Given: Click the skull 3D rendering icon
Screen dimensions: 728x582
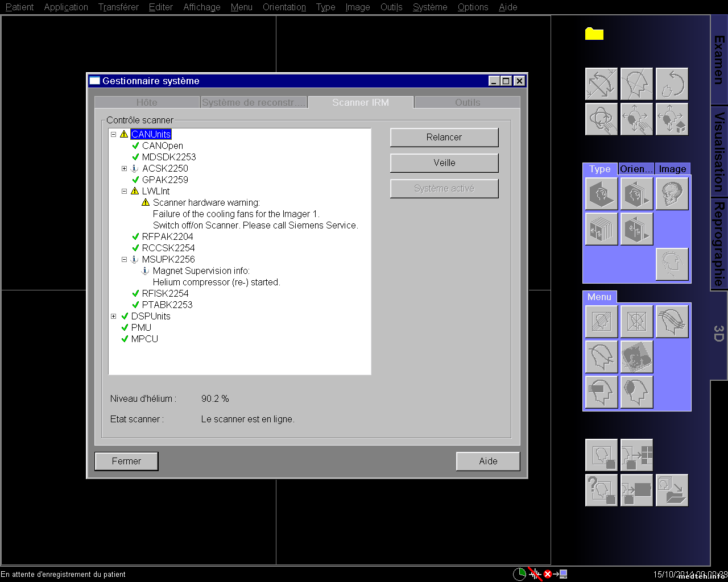Looking at the screenshot, I should coord(672,194).
